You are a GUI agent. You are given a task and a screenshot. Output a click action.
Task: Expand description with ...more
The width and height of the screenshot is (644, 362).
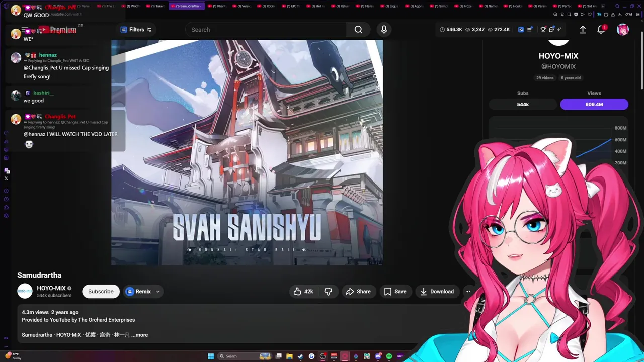click(139, 335)
